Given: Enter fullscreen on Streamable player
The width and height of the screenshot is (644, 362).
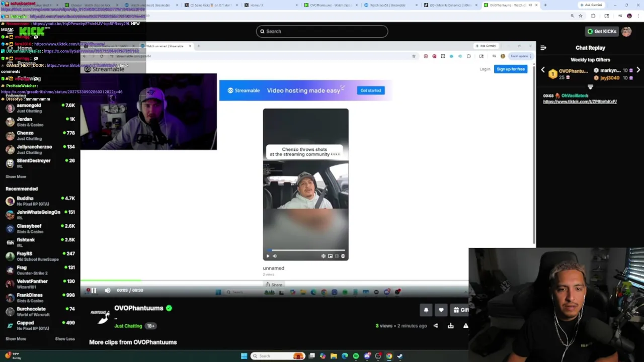Looking at the screenshot, I should pos(337,256).
